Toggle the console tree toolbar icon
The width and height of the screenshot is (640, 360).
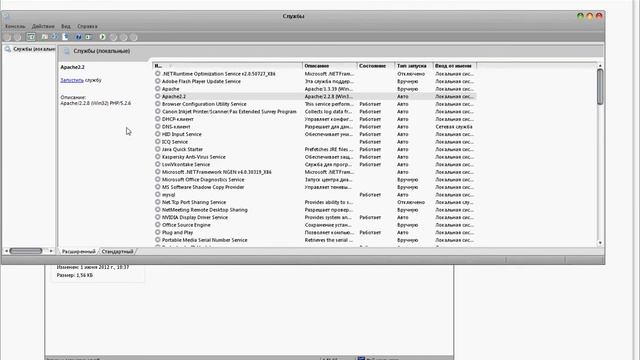(x=31, y=37)
